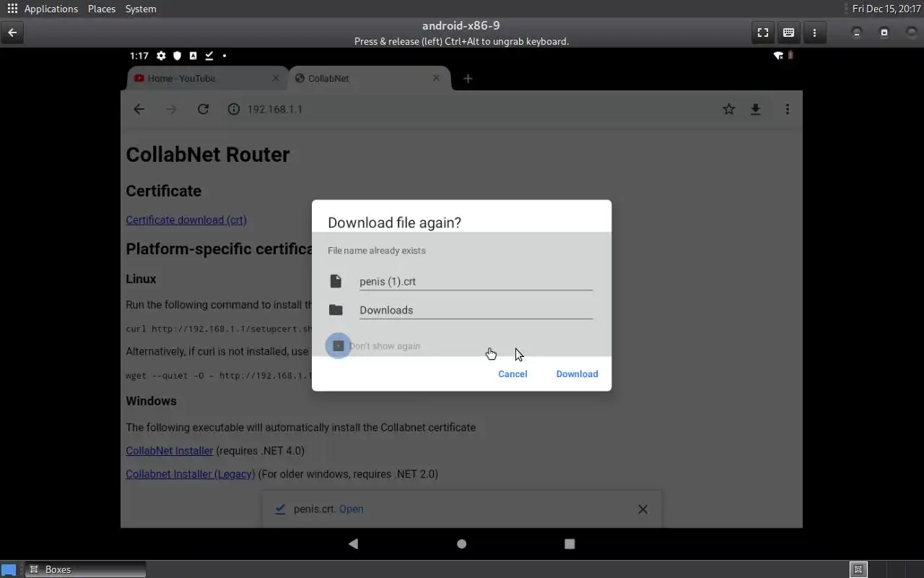The image size is (924, 578).
Task: Click the show desktop icon in taskbar
Action: tap(9, 569)
